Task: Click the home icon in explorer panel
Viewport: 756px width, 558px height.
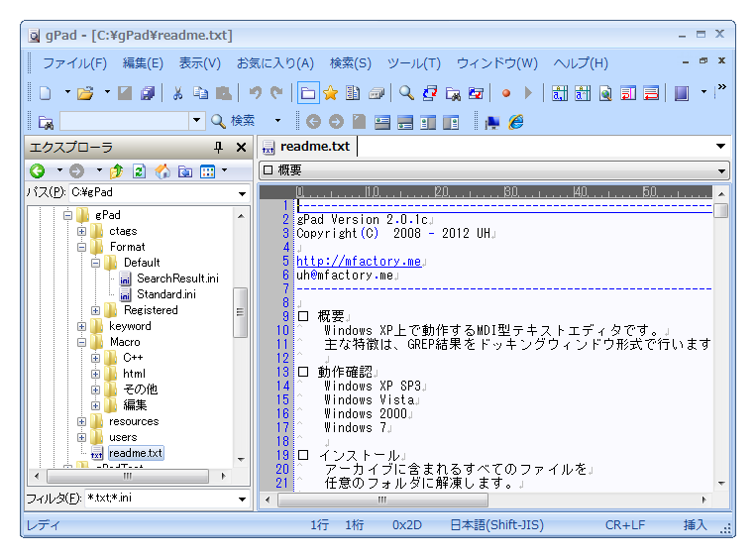Action: coord(162,171)
